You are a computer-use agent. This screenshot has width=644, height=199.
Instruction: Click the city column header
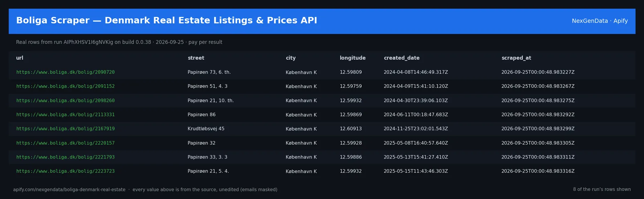[x=291, y=58]
